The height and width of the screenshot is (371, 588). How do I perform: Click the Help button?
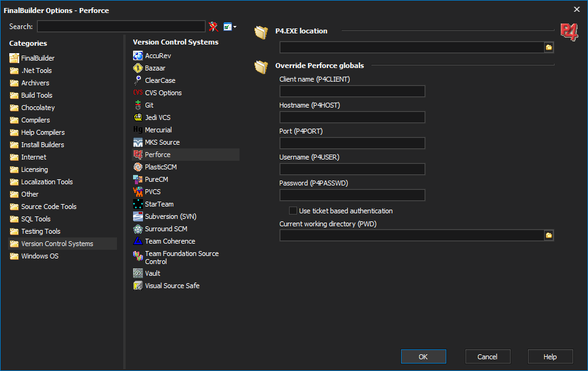[x=550, y=356]
